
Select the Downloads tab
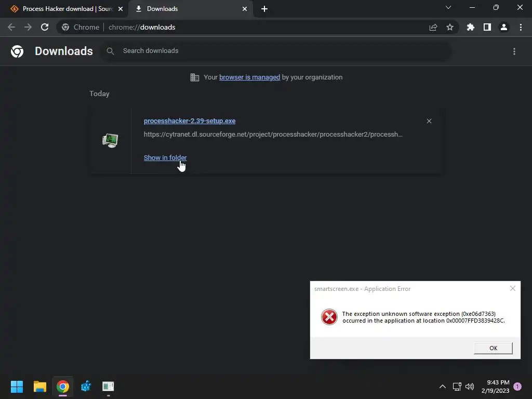point(190,9)
